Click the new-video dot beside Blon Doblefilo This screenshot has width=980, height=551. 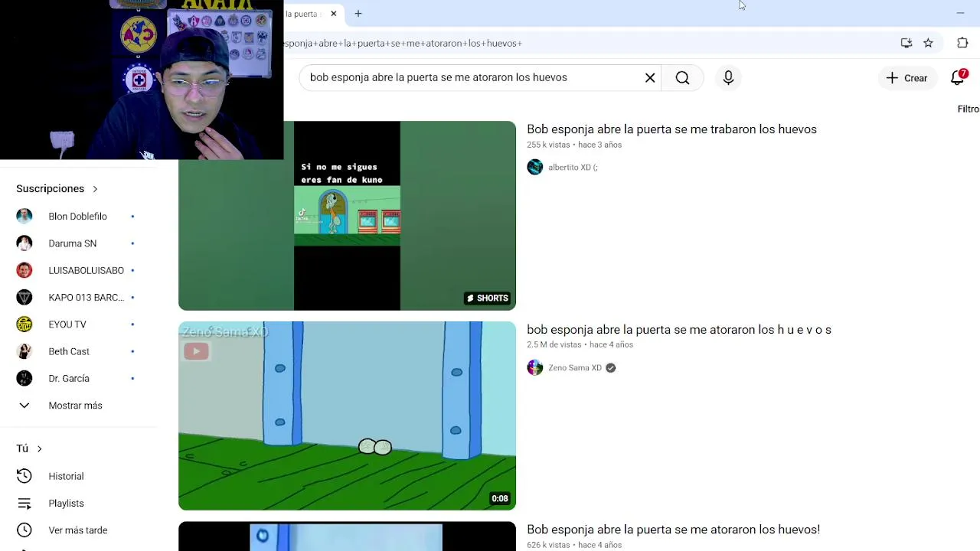(x=132, y=217)
